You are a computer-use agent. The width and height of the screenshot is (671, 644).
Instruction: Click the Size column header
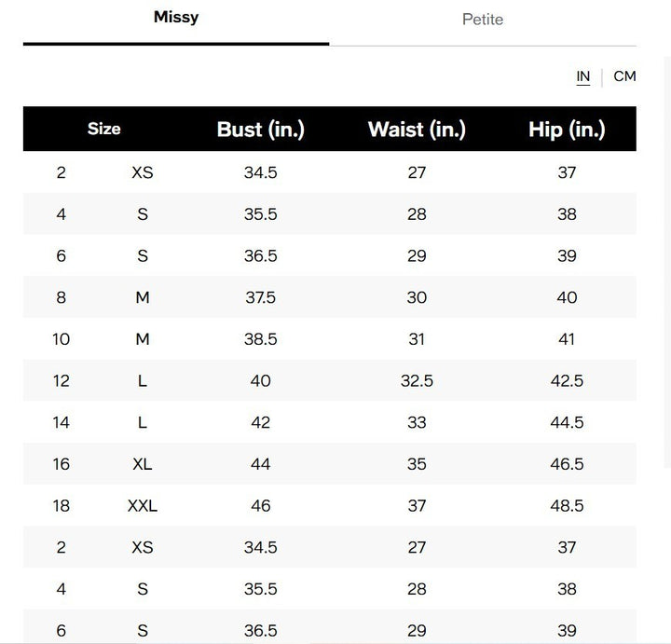click(104, 129)
